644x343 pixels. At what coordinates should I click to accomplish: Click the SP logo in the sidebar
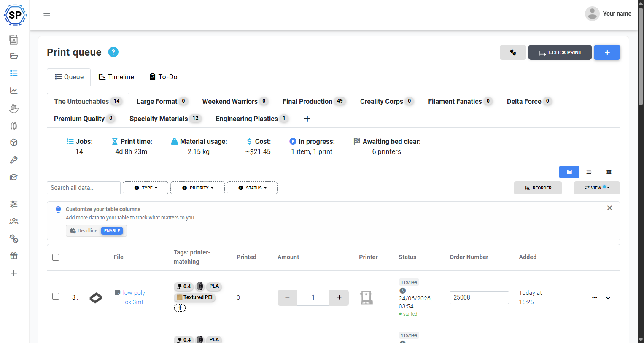[15, 15]
